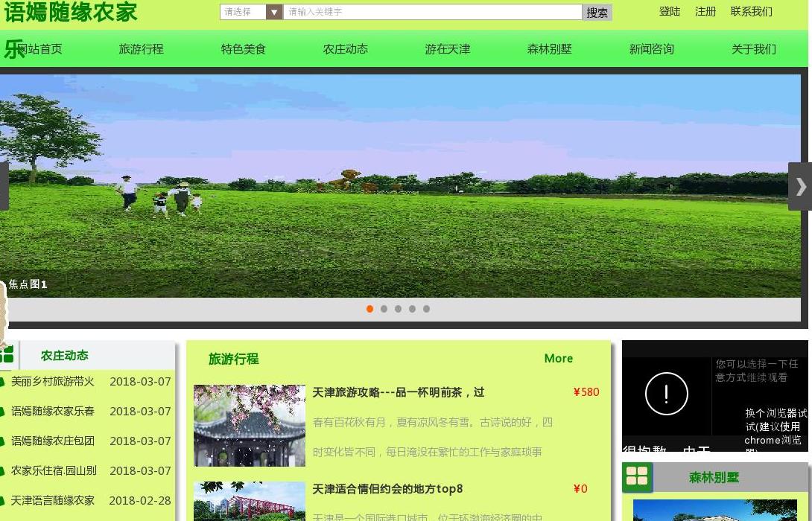Screen dimensions: 812x521
Task: Open the 新闻咨询 navigation item
Action: click(x=652, y=49)
